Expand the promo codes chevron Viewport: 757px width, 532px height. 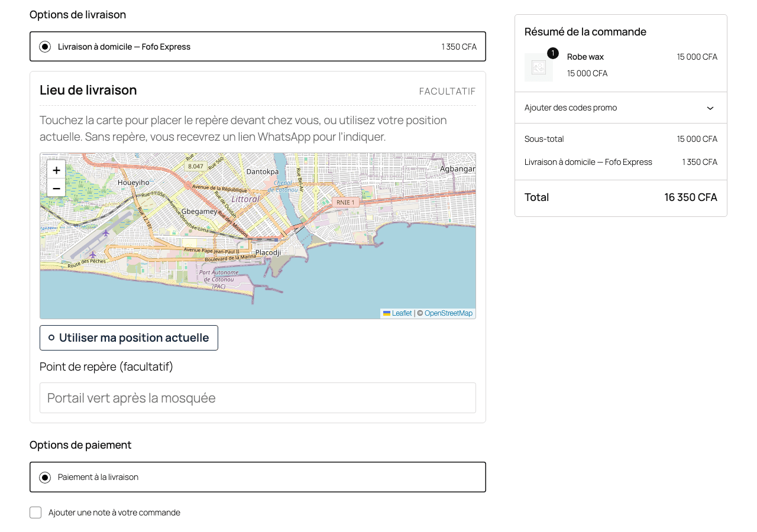tap(710, 108)
